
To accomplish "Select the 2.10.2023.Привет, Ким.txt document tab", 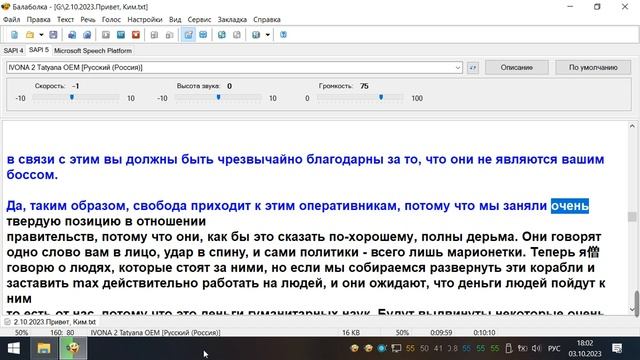I will 51,322.
